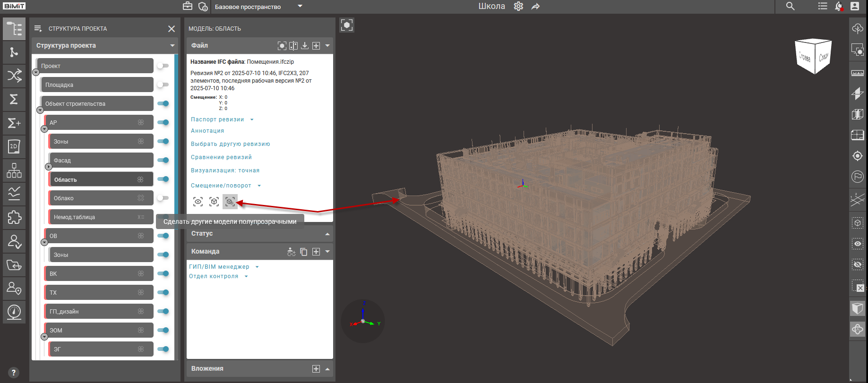Open the gauge dashboard sidebar icon
868x383 pixels.
point(14,312)
